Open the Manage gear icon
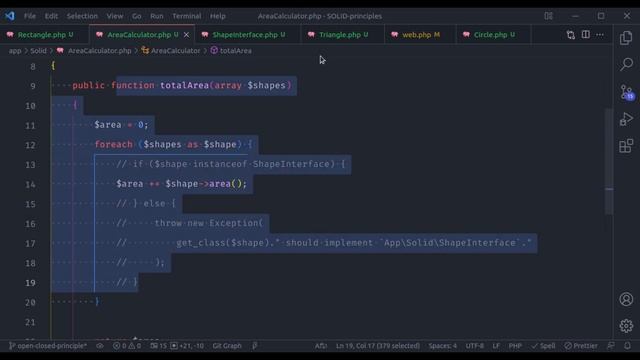This screenshot has width=640, height=360. coord(626,325)
